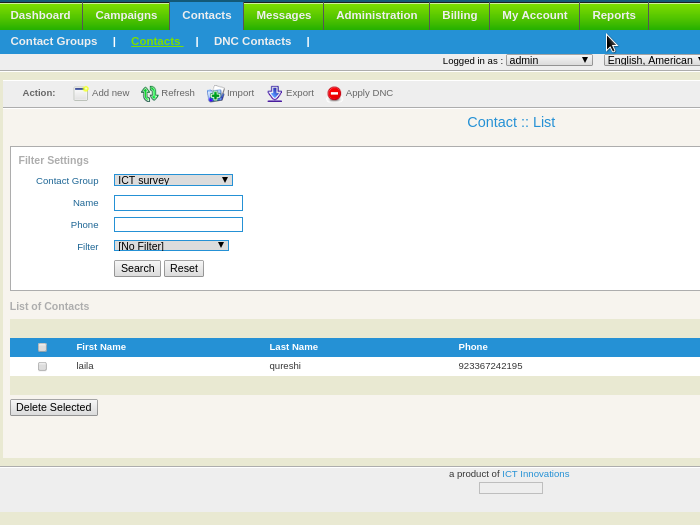Click the Last Name column header
Screen dimensions: 700x525
[293, 347]
